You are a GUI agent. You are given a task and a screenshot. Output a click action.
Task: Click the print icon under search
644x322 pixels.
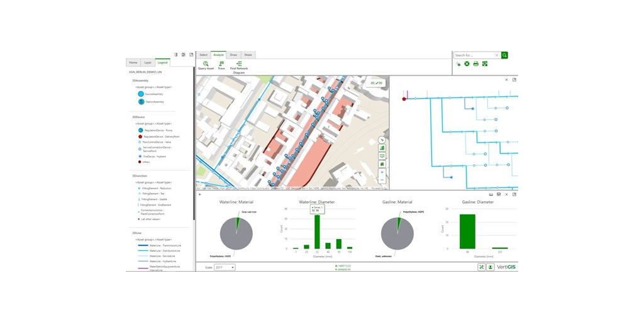pos(475,64)
